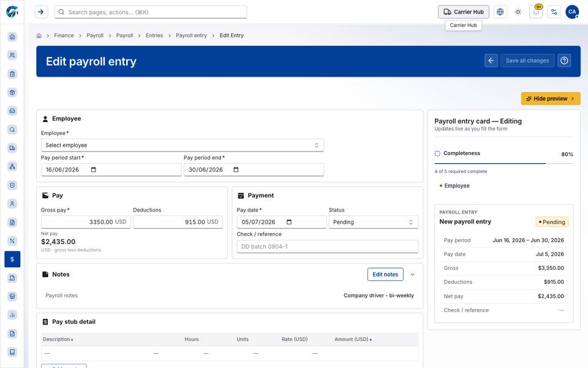The width and height of the screenshot is (588, 368).
Task: Open the truck icon in the left sidebar
Action: (x=12, y=148)
